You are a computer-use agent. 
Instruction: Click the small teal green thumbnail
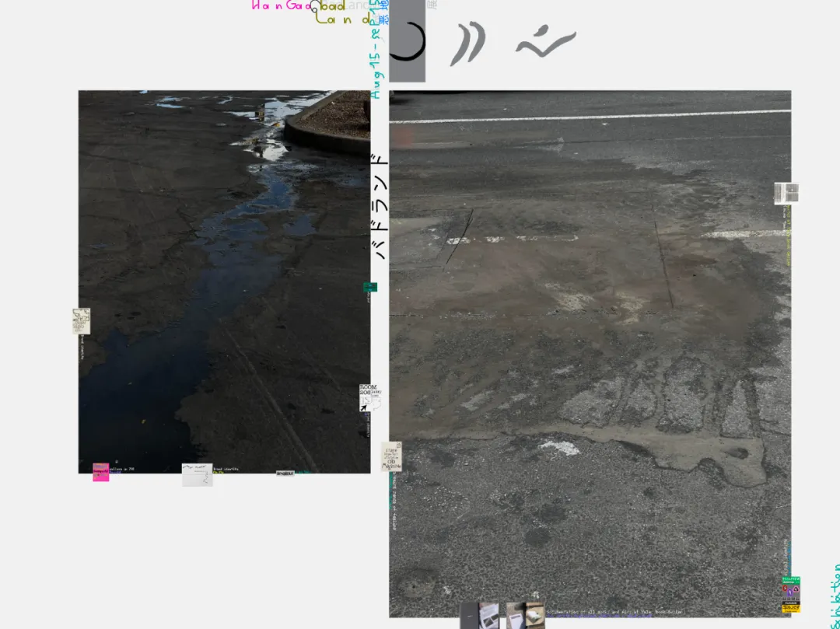click(x=370, y=288)
